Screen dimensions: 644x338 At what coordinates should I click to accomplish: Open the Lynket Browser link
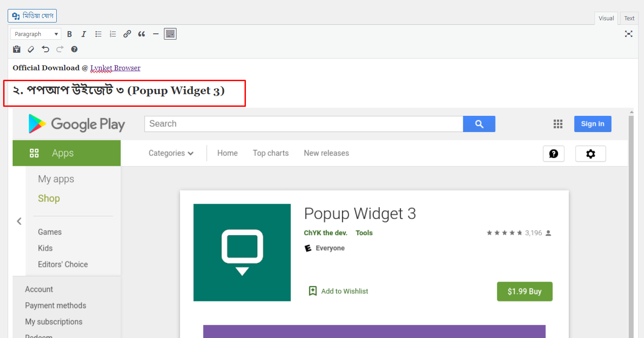[115, 68]
